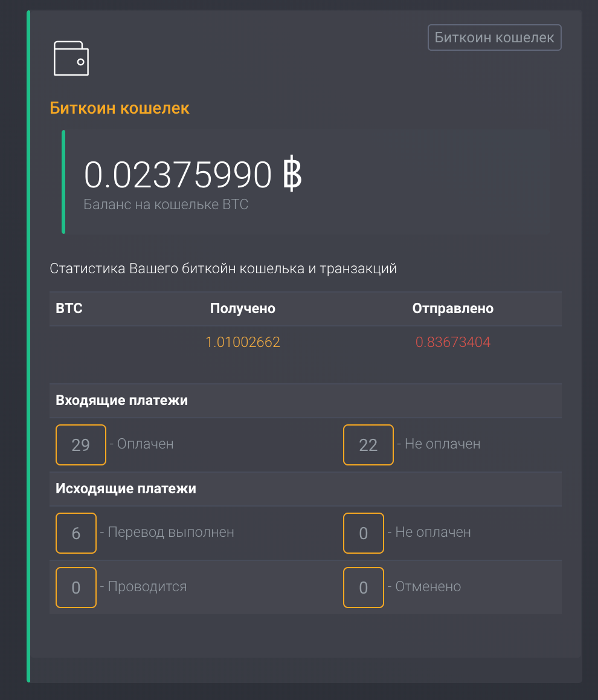Click the 6 completed transfers counter

point(76,533)
